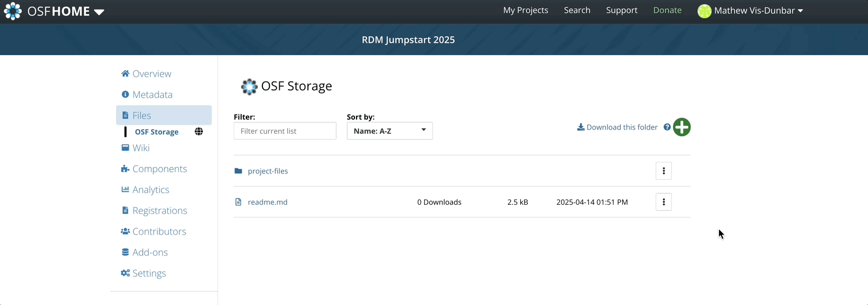Click the OSF Storage provider logo
The height and width of the screenshot is (305, 868).
point(249,87)
